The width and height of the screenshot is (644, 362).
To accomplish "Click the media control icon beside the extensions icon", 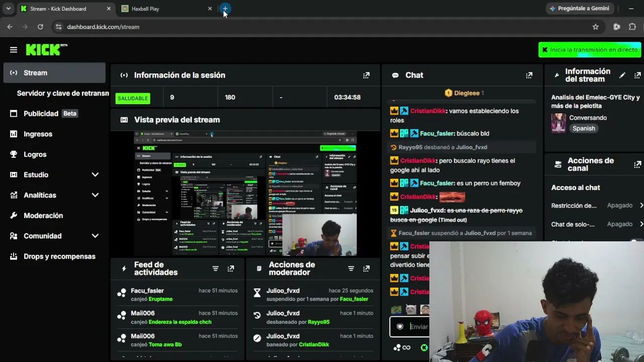I will pyautogui.click(x=616, y=27).
